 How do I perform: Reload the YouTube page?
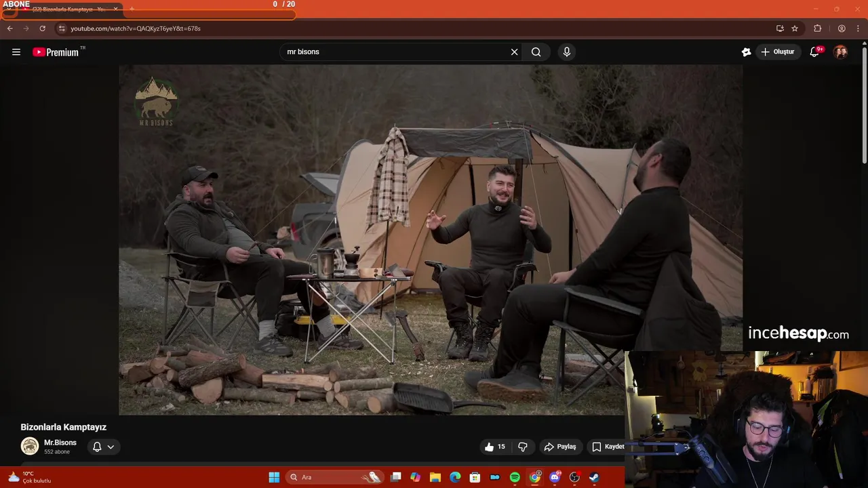pyautogui.click(x=42, y=28)
